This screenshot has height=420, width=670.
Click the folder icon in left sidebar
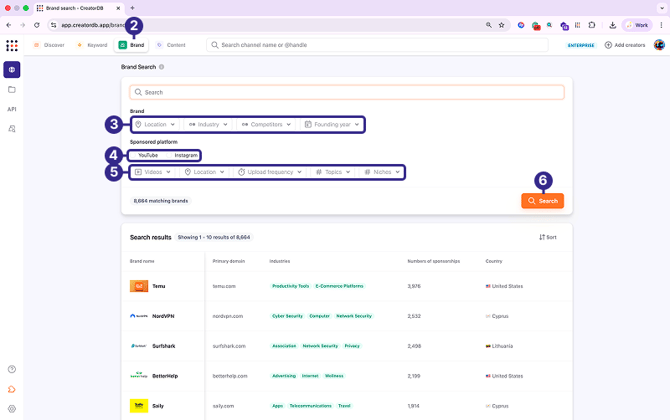[12, 89]
